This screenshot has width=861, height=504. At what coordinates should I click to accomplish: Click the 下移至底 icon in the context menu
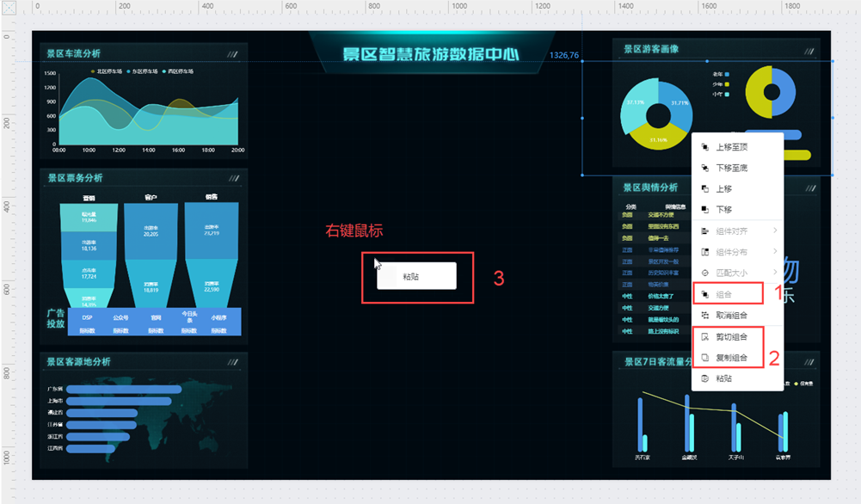click(705, 168)
